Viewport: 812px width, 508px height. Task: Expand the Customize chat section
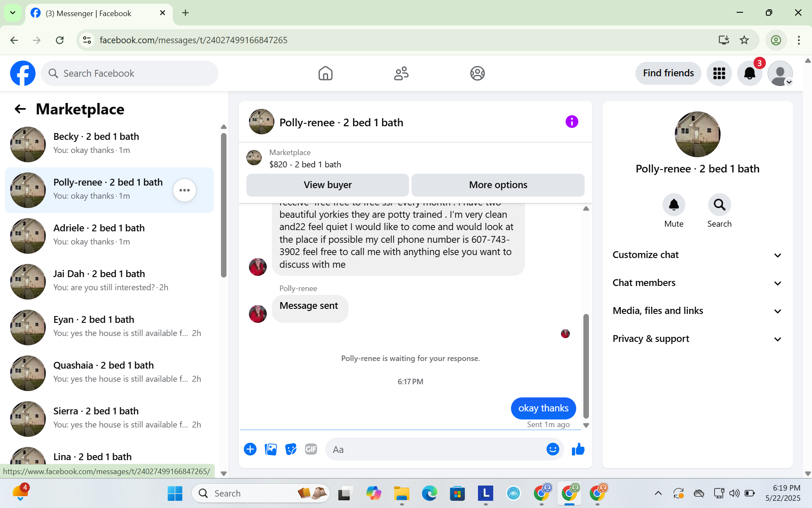[x=697, y=255]
